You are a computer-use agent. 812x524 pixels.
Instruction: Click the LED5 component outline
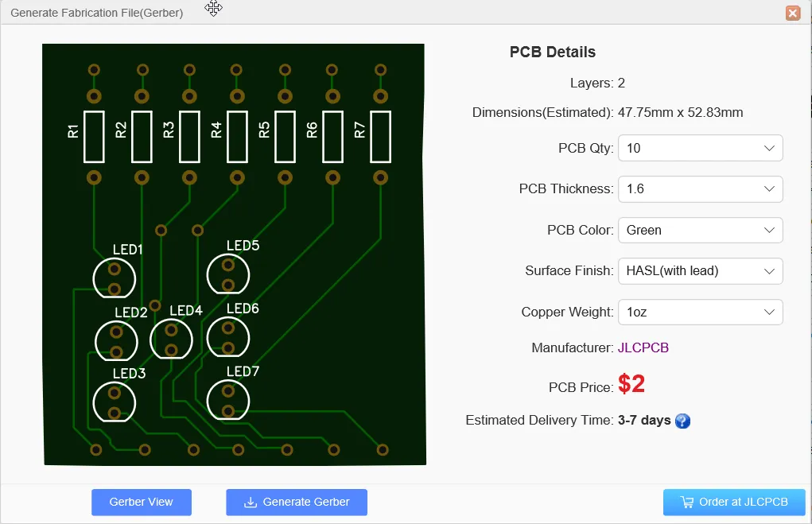228,274
